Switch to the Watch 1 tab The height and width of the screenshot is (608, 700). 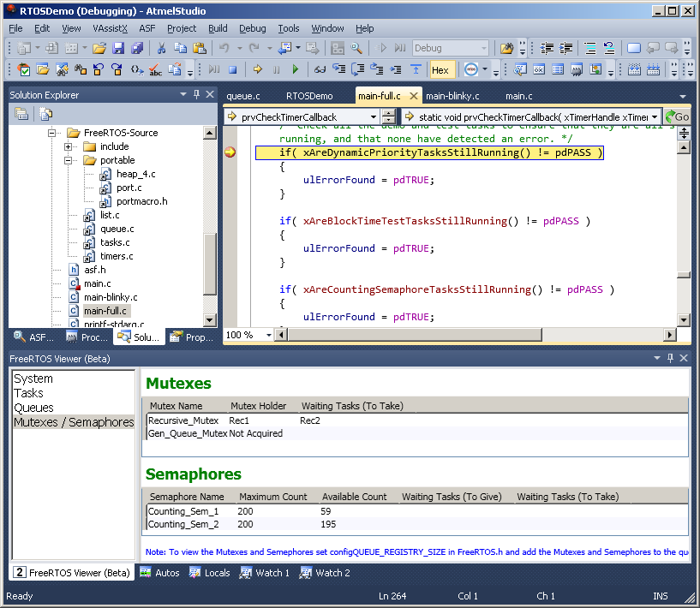[265, 573]
